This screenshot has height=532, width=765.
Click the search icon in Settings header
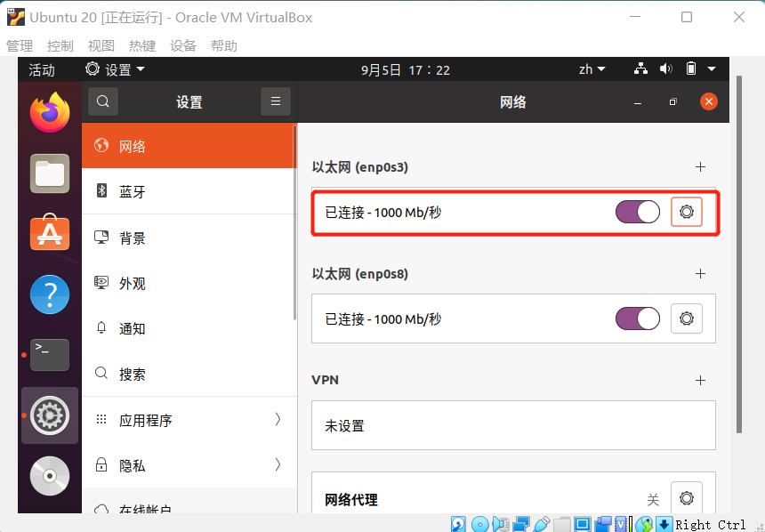[103, 101]
